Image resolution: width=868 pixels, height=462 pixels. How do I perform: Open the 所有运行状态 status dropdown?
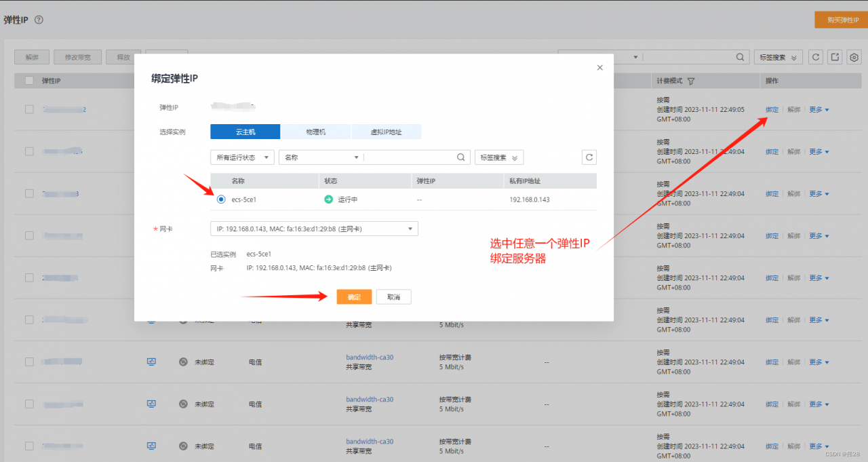click(242, 157)
